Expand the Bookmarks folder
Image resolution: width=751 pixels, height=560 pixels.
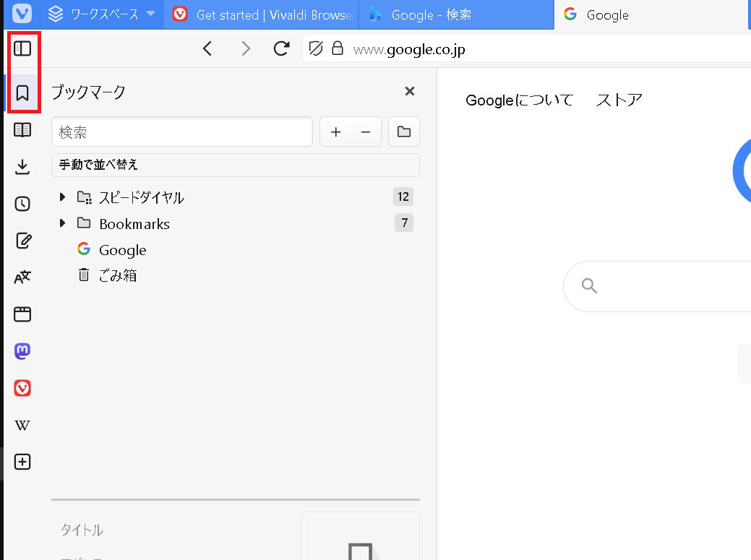(62, 223)
